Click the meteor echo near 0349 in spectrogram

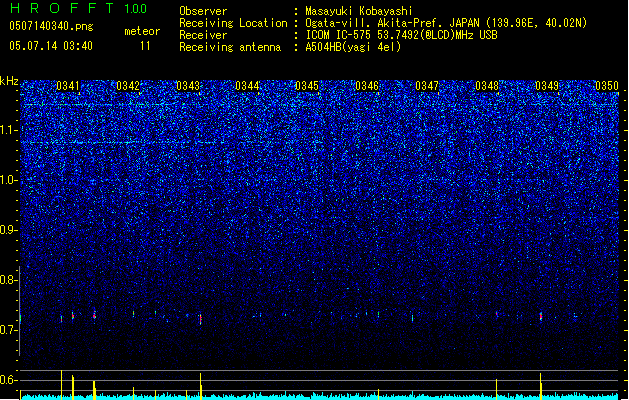(x=541, y=316)
